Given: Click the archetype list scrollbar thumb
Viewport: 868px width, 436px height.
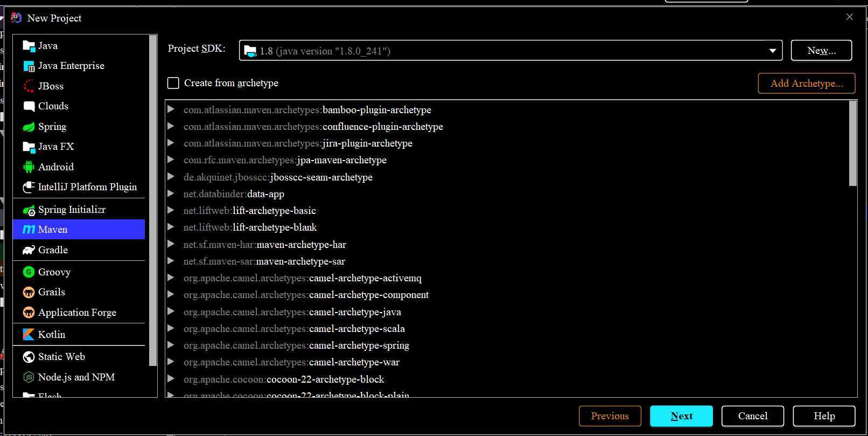Looking at the screenshot, I should click(x=852, y=143).
